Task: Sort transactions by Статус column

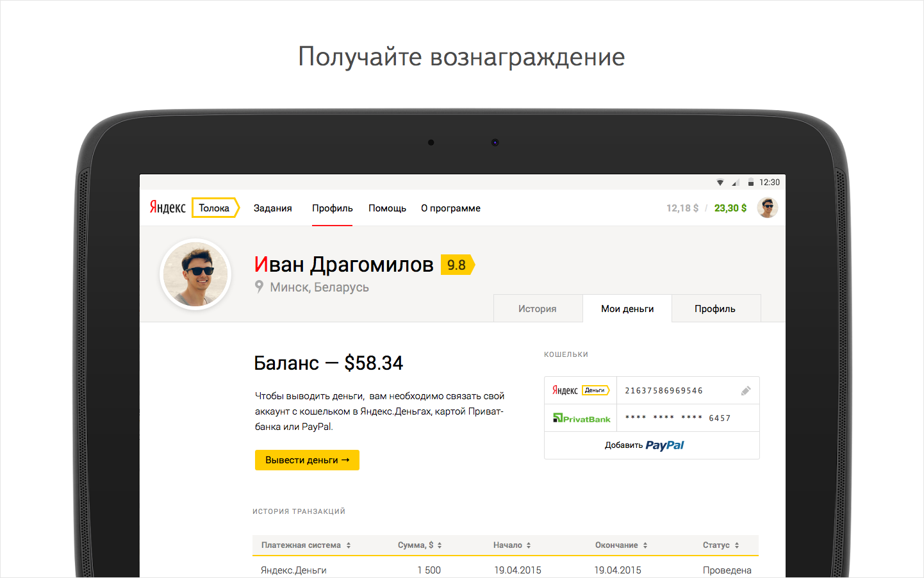Action: [721, 545]
